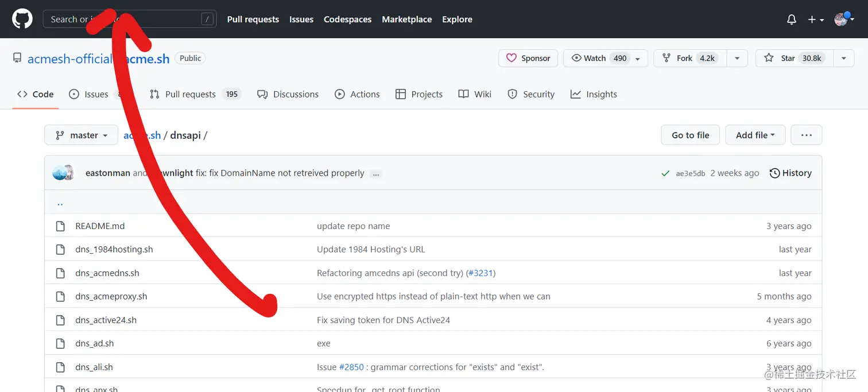Switch to the Security tab
868x392 pixels.
(x=531, y=94)
